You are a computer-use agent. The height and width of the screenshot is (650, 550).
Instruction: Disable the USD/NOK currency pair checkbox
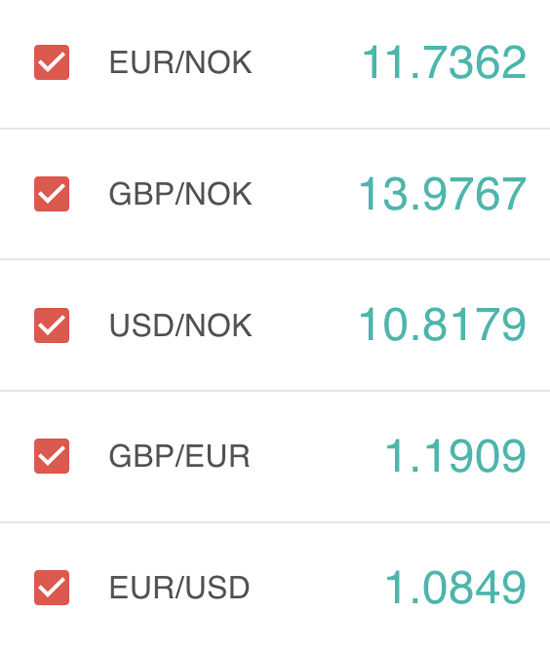pyautogui.click(x=51, y=325)
